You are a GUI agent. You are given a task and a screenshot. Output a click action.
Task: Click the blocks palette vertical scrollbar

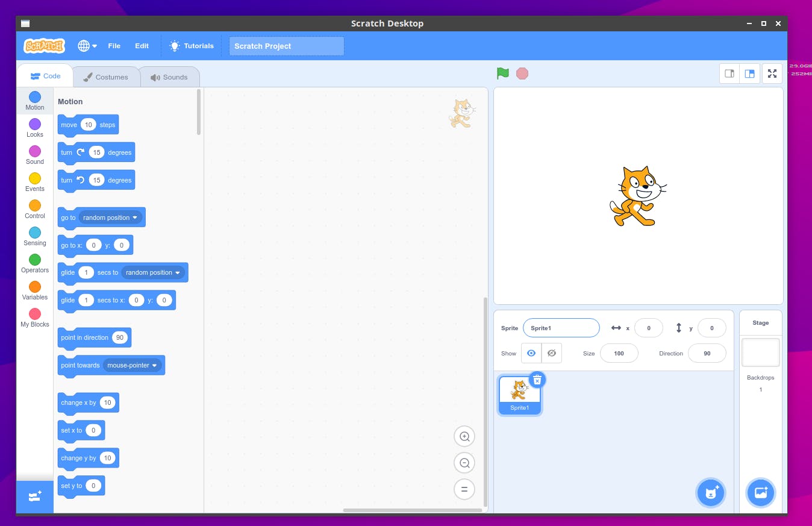click(199, 112)
